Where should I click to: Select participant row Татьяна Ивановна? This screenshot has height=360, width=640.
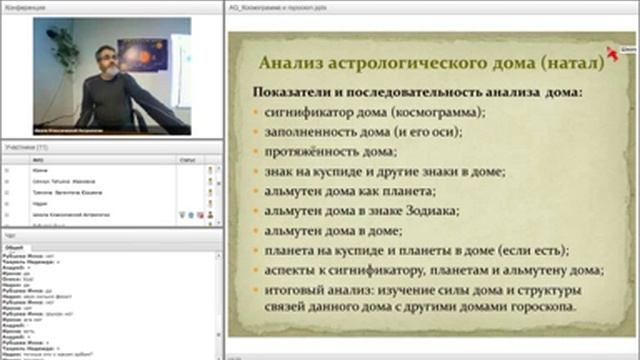point(109,181)
